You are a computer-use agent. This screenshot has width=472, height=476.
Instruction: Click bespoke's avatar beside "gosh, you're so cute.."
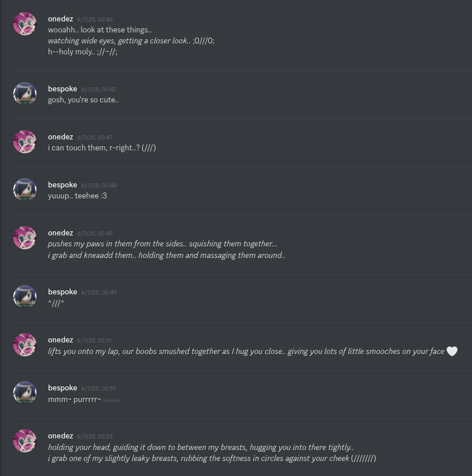[x=25, y=94]
